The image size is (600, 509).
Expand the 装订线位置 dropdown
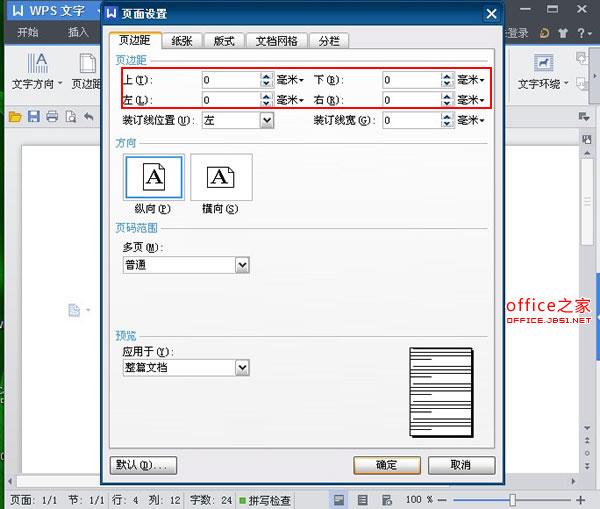(267, 121)
